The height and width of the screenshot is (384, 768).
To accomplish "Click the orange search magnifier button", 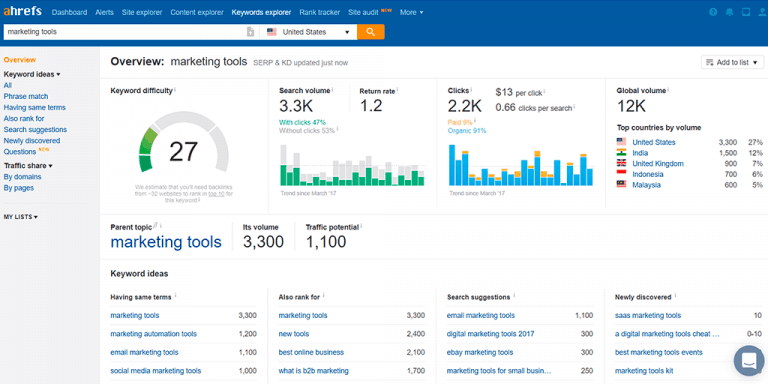I will click(371, 32).
